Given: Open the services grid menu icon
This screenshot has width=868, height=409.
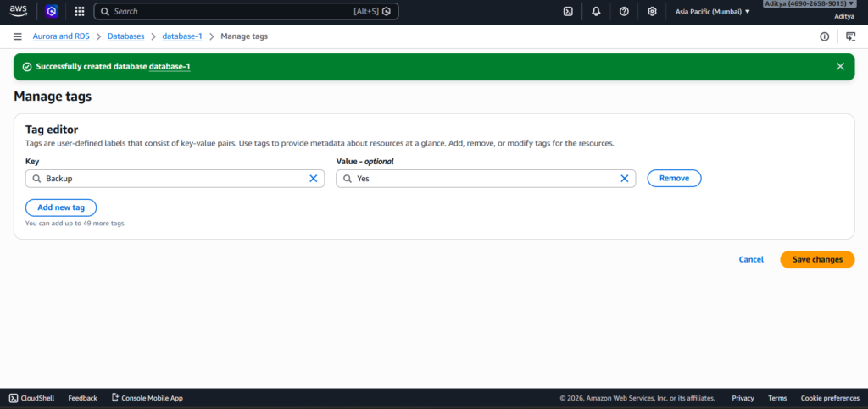Looking at the screenshot, I should coord(80,12).
